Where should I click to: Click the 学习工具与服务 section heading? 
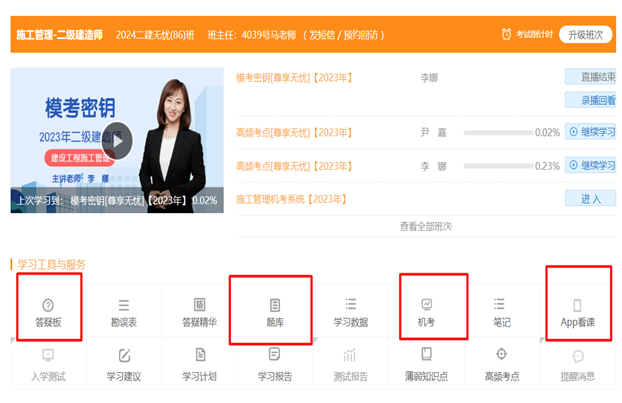[x=51, y=265]
